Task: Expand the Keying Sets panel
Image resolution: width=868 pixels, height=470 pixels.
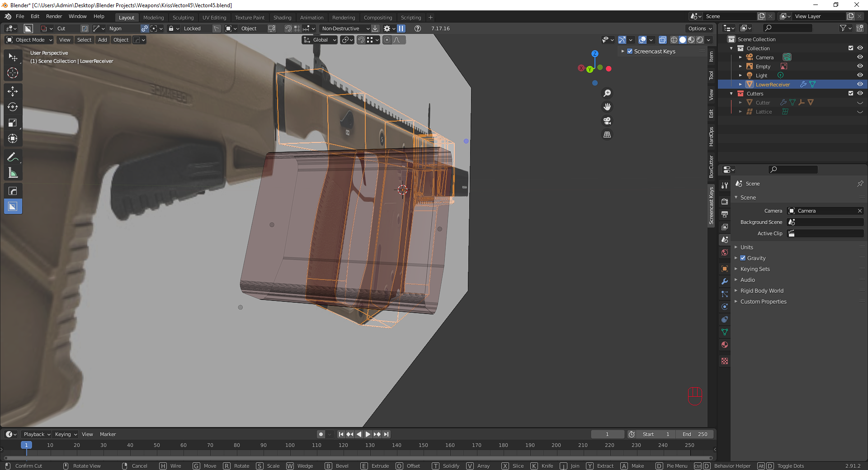Action: 755,269
